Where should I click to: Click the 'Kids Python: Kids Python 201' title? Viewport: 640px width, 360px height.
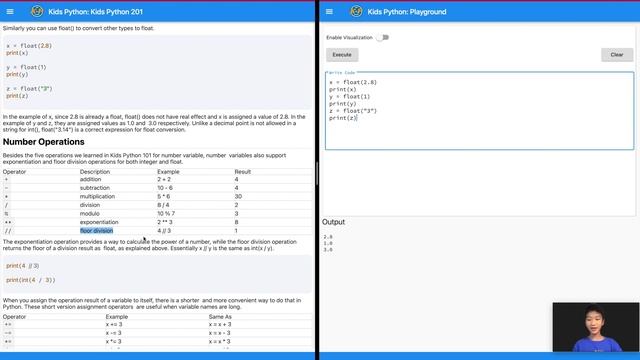point(96,12)
